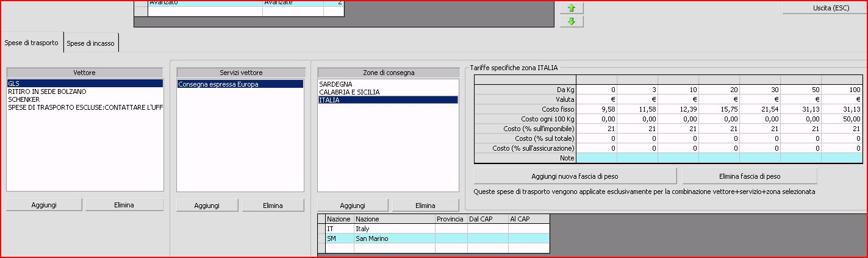Click Da Kg cell with value 30
Screen dimensions: 868x258
click(x=760, y=89)
